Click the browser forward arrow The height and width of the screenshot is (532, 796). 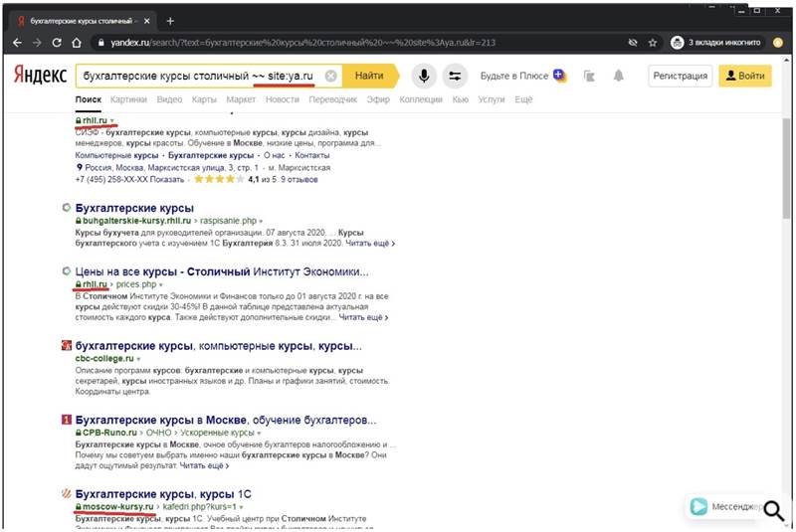37,43
